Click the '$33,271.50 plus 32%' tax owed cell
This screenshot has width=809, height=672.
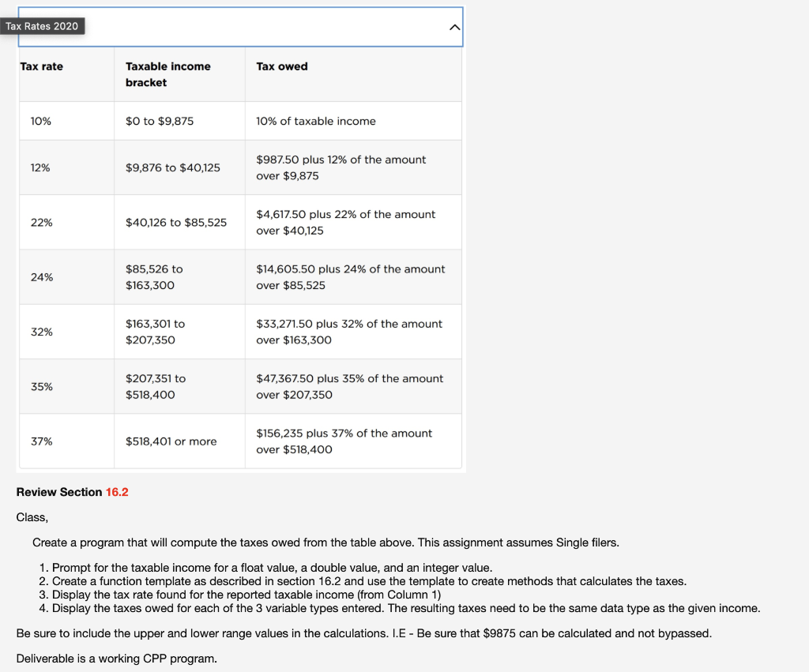353,332
